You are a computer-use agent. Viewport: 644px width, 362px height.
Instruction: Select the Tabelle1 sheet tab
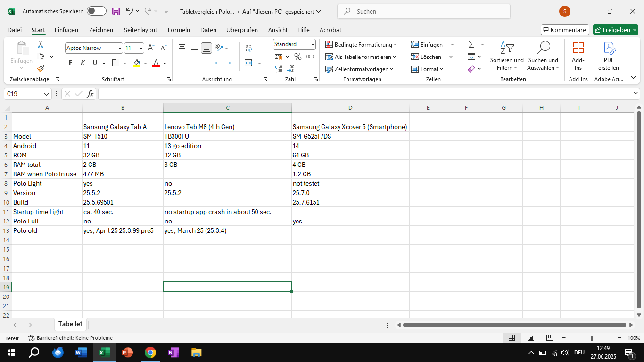click(70, 324)
